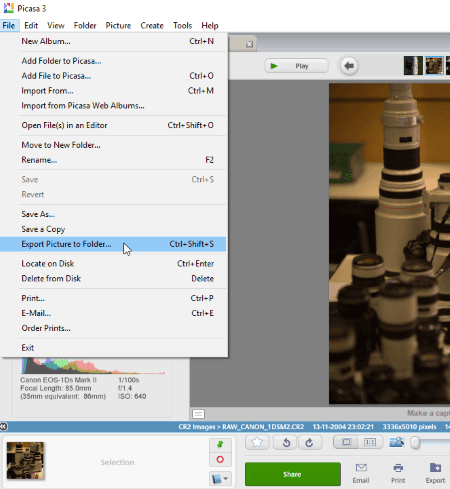Click RAW_CANON_1DSM2.CR2 in status bar
The height and width of the screenshot is (489, 450).
click(x=263, y=427)
